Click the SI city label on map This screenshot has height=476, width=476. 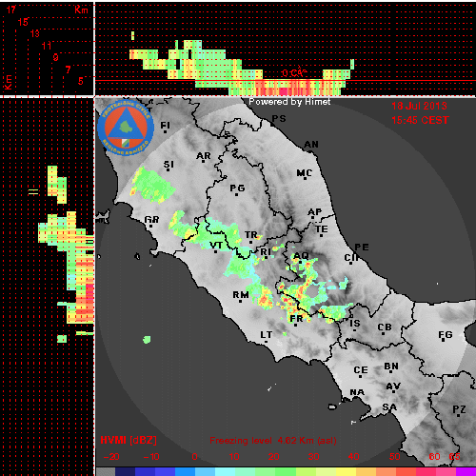(x=169, y=165)
